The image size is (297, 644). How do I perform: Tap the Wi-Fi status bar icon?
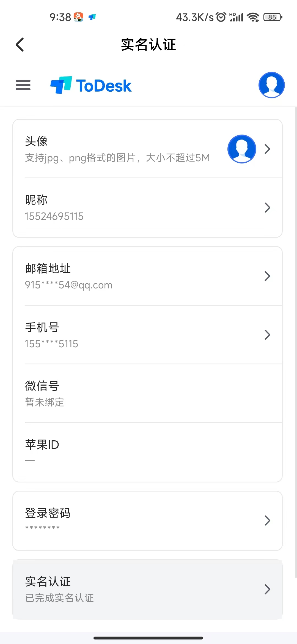(253, 17)
